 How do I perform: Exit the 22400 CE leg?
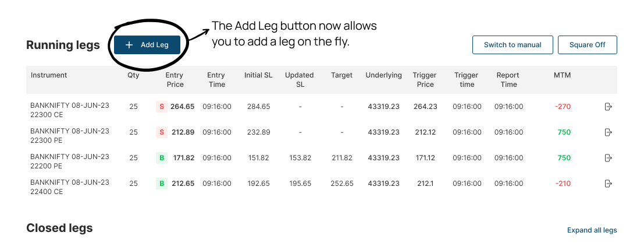click(608, 184)
